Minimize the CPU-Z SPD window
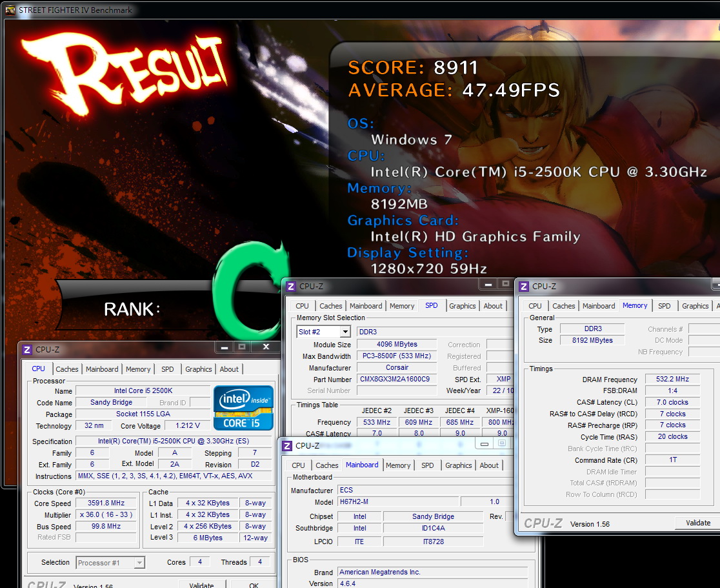The image size is (720, 588). pyautogui.click(x=488, y=285)
